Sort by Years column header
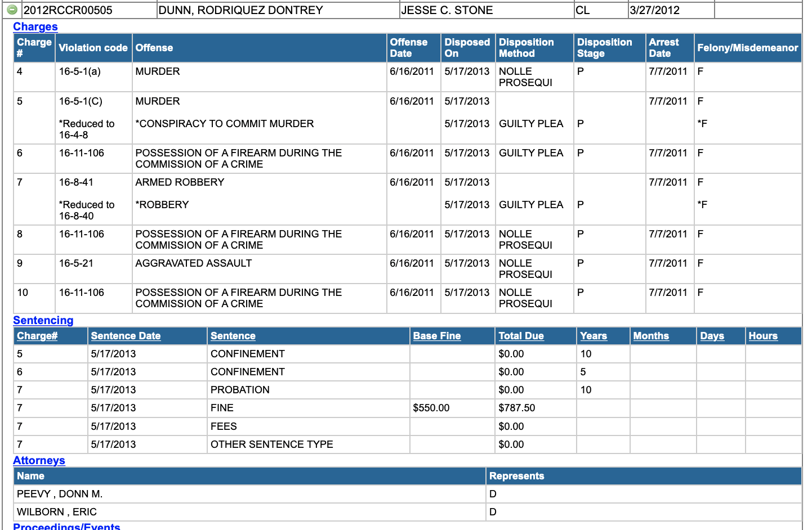 [594, 336]
